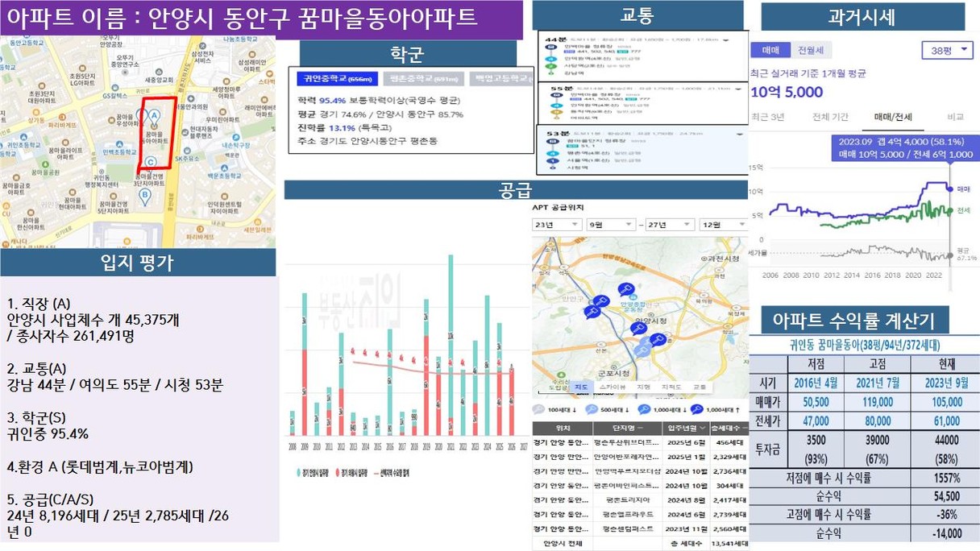Click the 꿈마을라이프 아파트 map icon

coord(64,143)
